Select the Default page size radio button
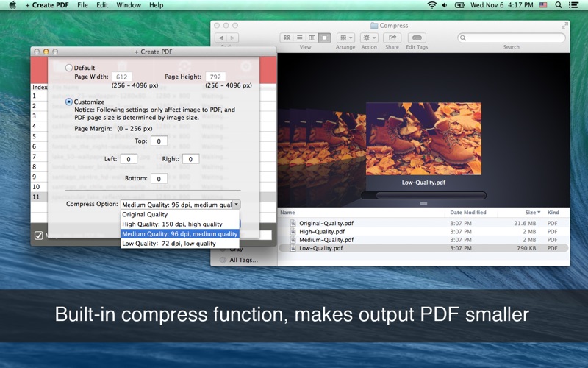Image resolution: width=588 pixels, height=368 pixels. pyautogui.click(x=68, y=68)
